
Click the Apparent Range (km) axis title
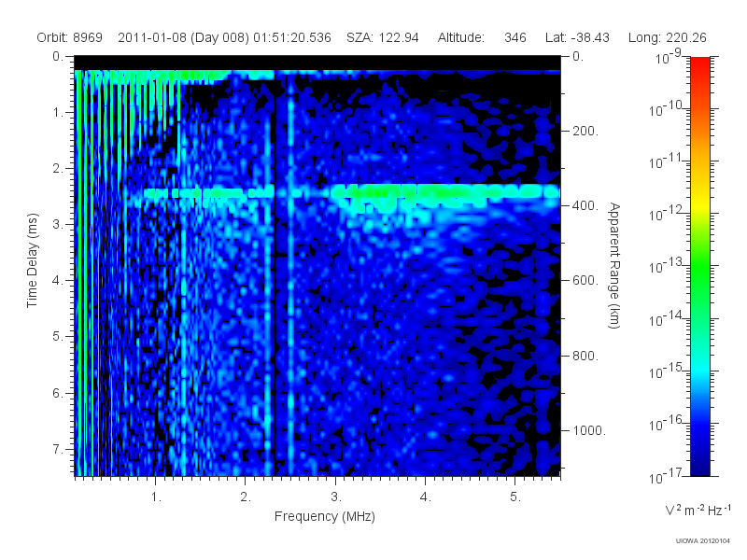[614, 265]
